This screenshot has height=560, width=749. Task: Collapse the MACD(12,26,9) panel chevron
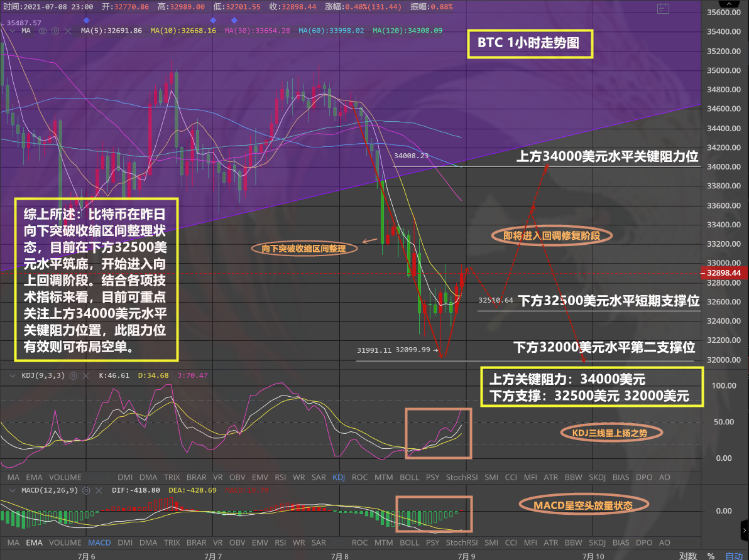13,490
